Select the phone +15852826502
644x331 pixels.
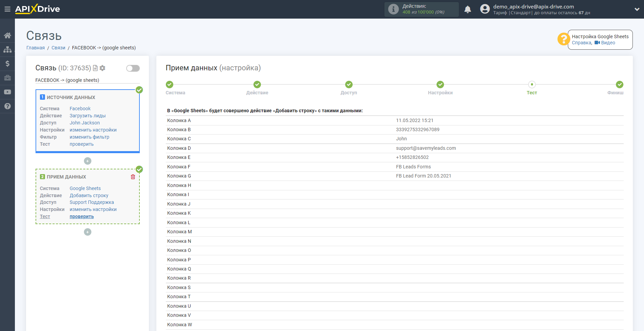coord(412,157)
